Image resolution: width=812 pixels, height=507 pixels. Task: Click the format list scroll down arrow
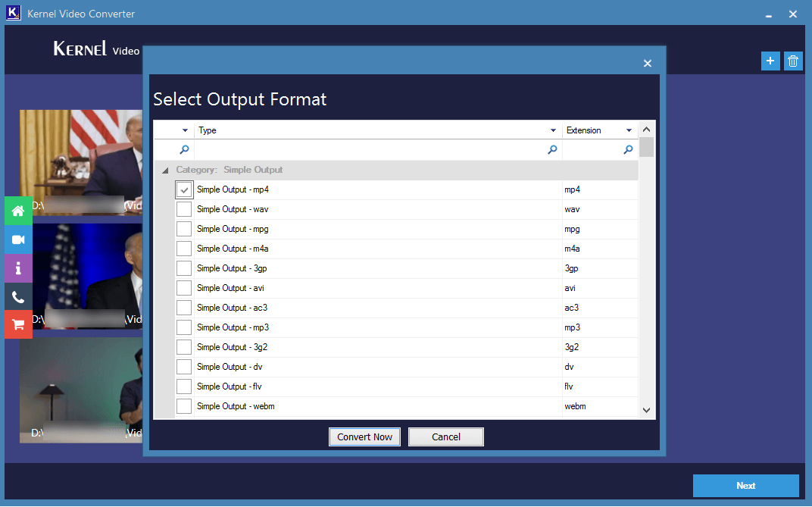646,410
